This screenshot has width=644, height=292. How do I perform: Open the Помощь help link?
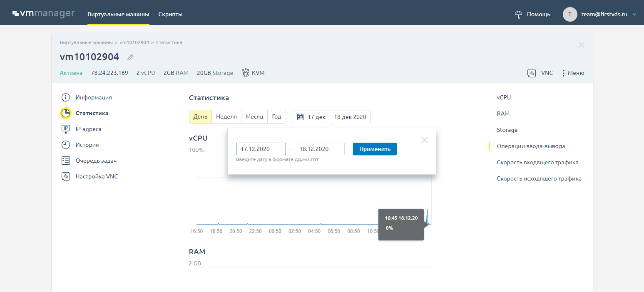(x=539, y=14)
